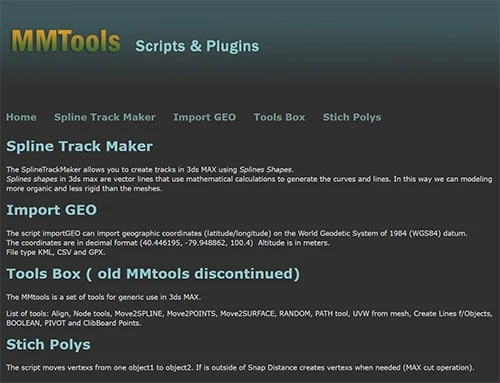This screenshot has height=383, width=500.
Task: Open the Stich Polys section heading
Action: click(x=48, y=345)
